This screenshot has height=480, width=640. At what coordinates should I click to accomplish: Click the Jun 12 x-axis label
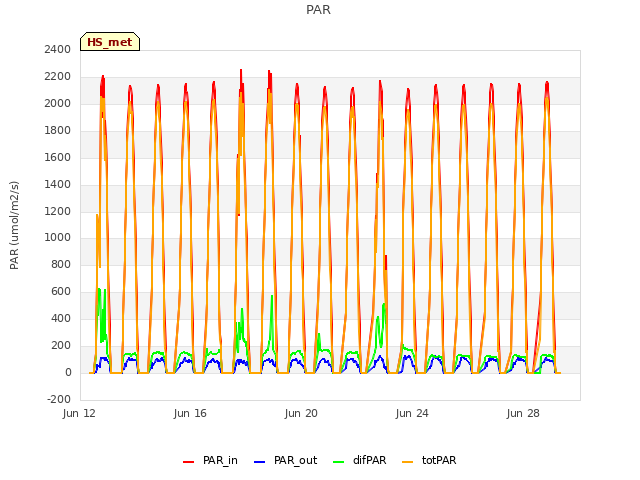[x=79, y=413]
